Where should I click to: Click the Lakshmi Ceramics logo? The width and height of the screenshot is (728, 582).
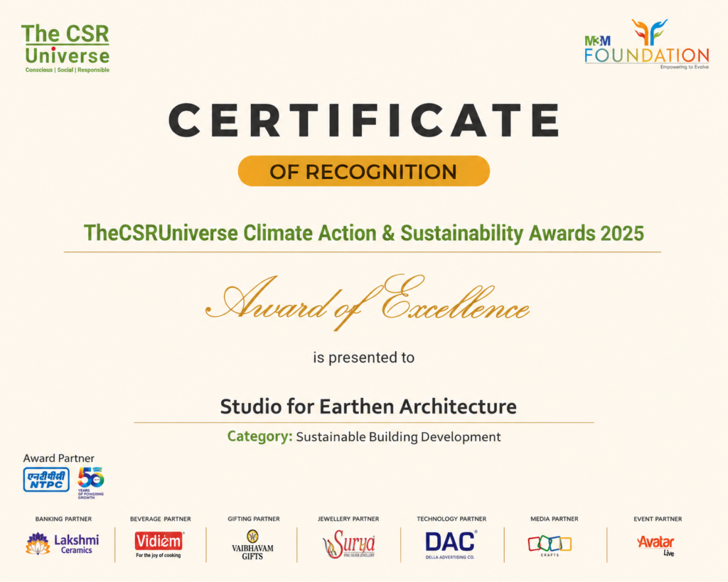[x=63, y=544]
